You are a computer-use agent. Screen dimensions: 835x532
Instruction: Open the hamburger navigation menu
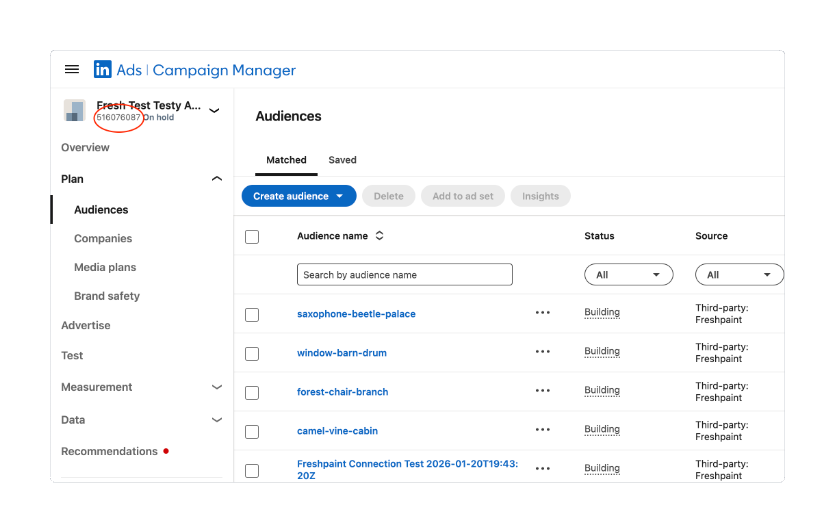pyautogui.click(x=72, y=70)
